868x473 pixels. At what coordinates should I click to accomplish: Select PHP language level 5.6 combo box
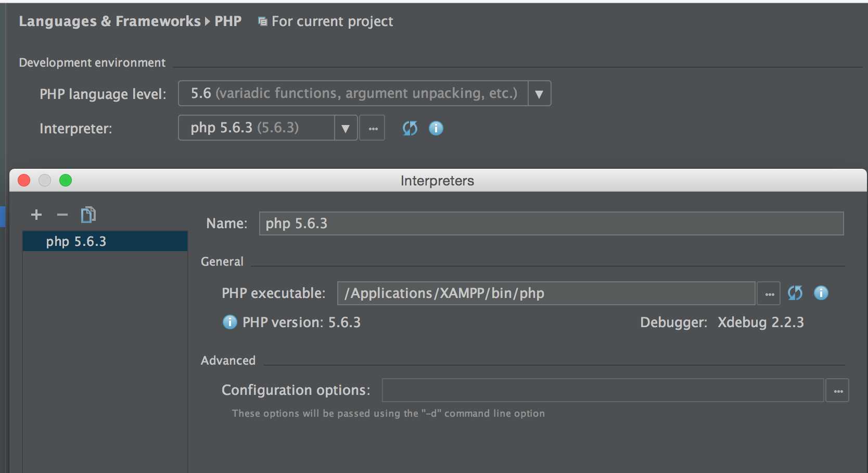point(364,93)
